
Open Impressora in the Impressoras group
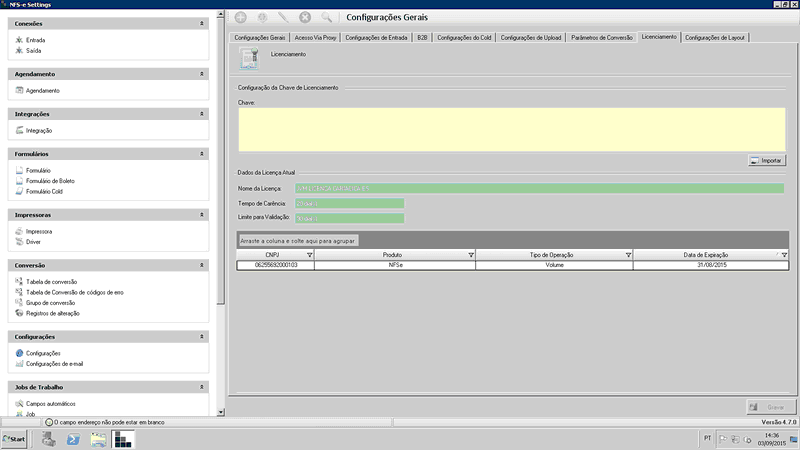pos(38,231)
